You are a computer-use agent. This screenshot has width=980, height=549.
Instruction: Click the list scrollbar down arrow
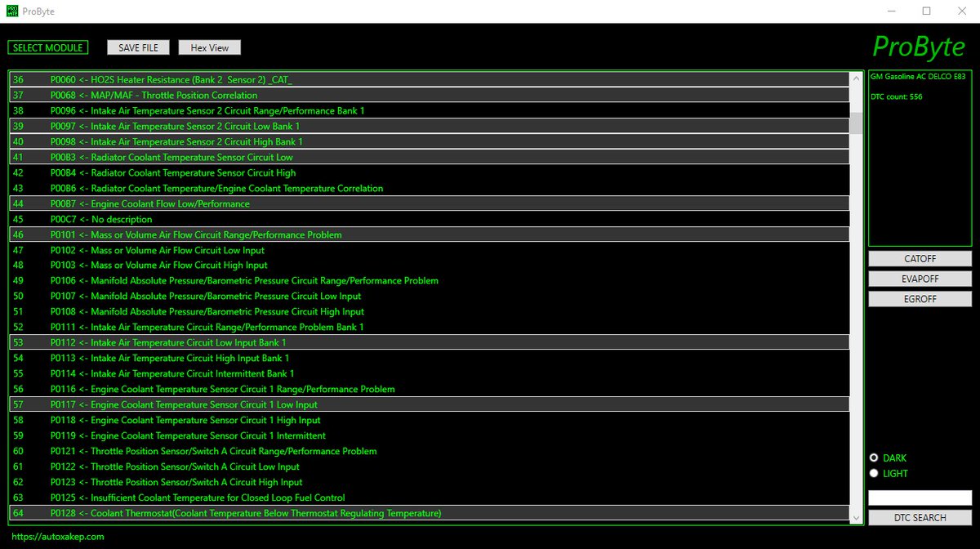[x=856, y=516]
